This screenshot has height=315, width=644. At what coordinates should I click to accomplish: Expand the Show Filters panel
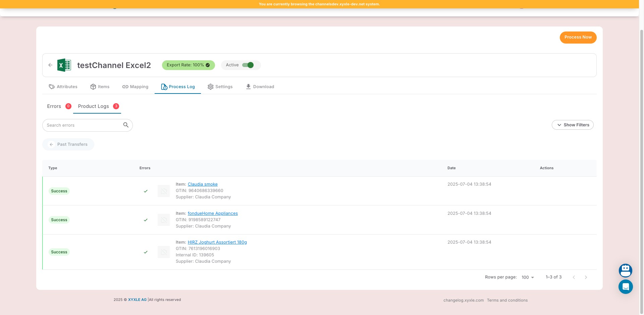[573, 125]
